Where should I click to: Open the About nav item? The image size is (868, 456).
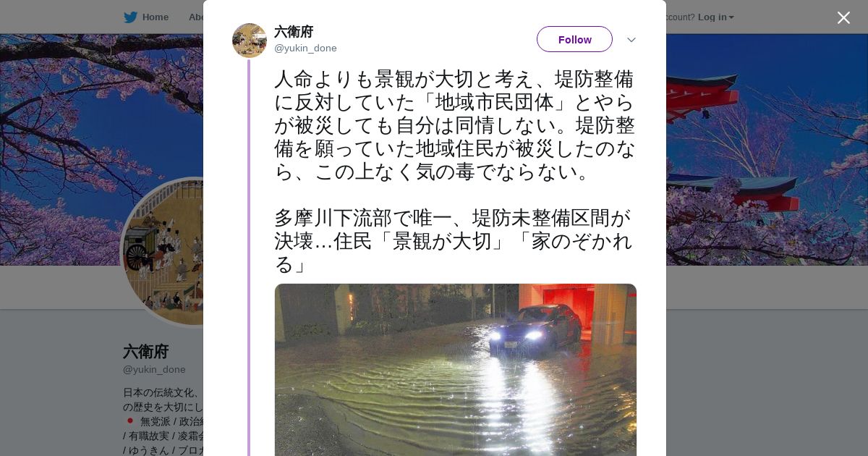tap(195, 17)
